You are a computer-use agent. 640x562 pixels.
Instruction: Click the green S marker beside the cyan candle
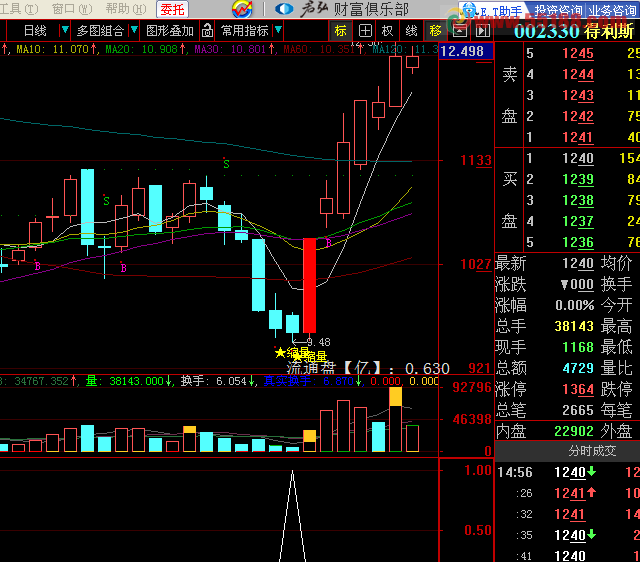(x=106, y=200)
